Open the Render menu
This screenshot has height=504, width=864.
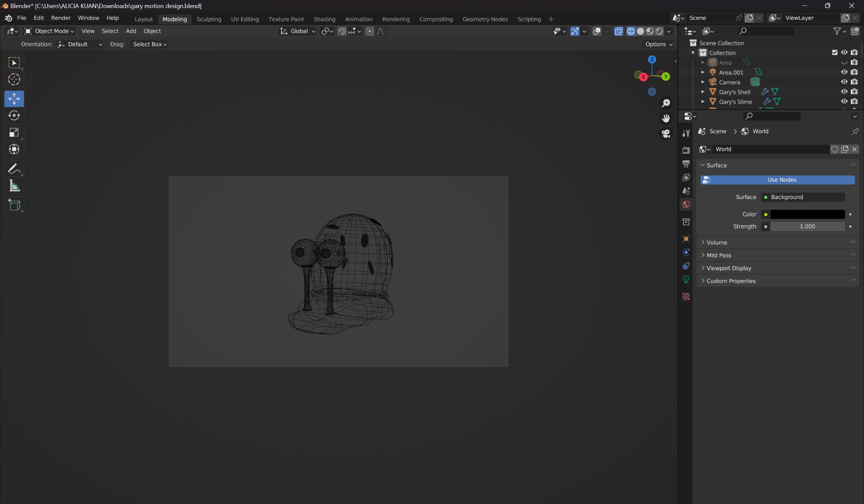61,18
